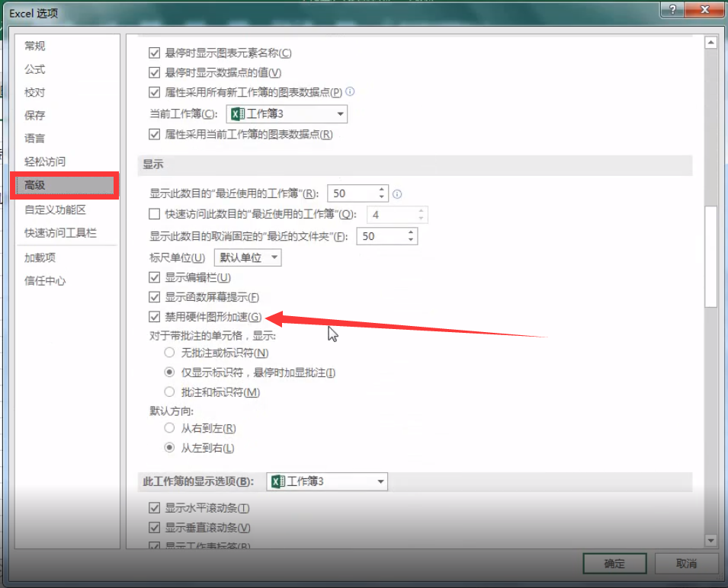The height and width of the screenshot is (588, 728).
Task: Click the 确定 button
Action: click(x=614, y=564)
